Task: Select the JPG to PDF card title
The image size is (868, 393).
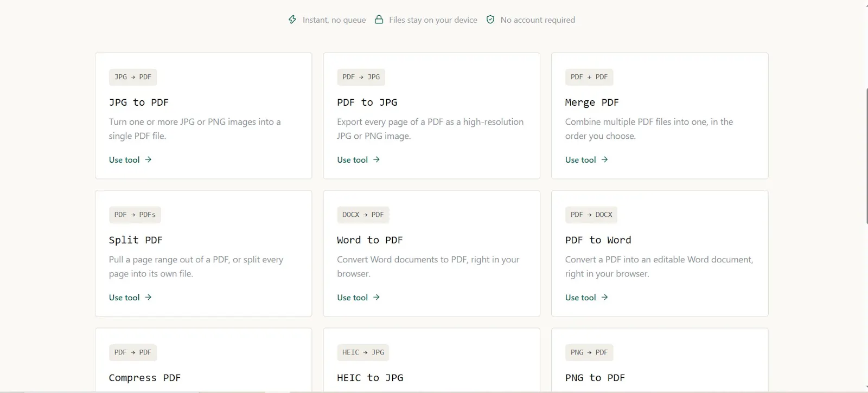Action: [139, 102]
